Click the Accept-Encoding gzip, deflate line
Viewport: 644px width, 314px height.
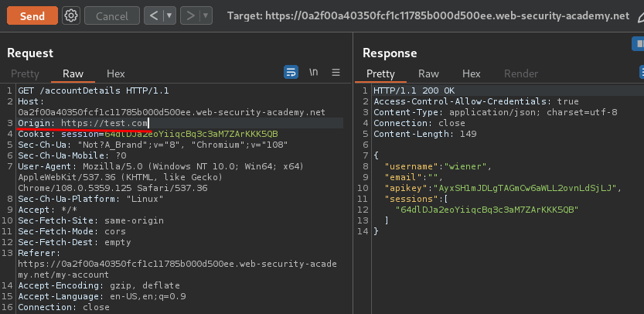coord(99,285)
